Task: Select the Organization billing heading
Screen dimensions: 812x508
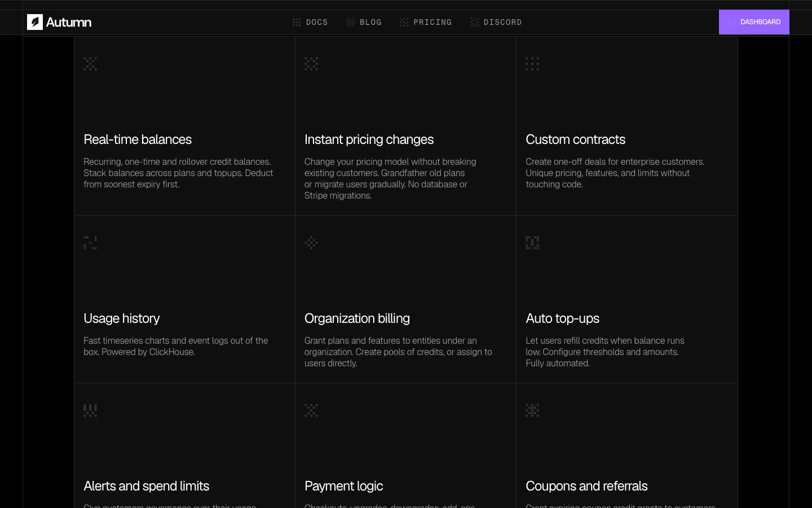Action: click(x=357, y=318)
